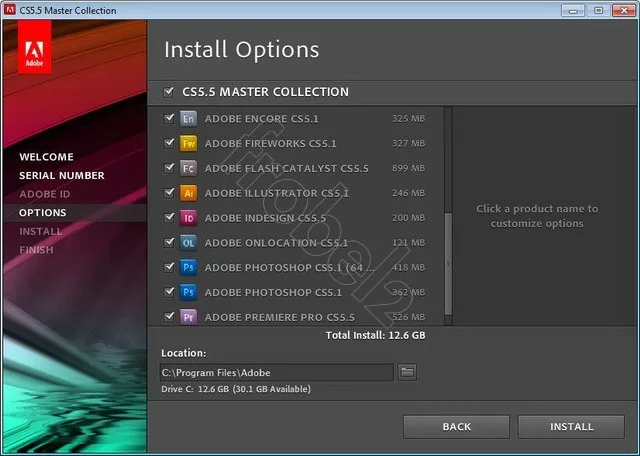Click the Illustrator Ai icon
640x456 pixels.
pos(188,193)
